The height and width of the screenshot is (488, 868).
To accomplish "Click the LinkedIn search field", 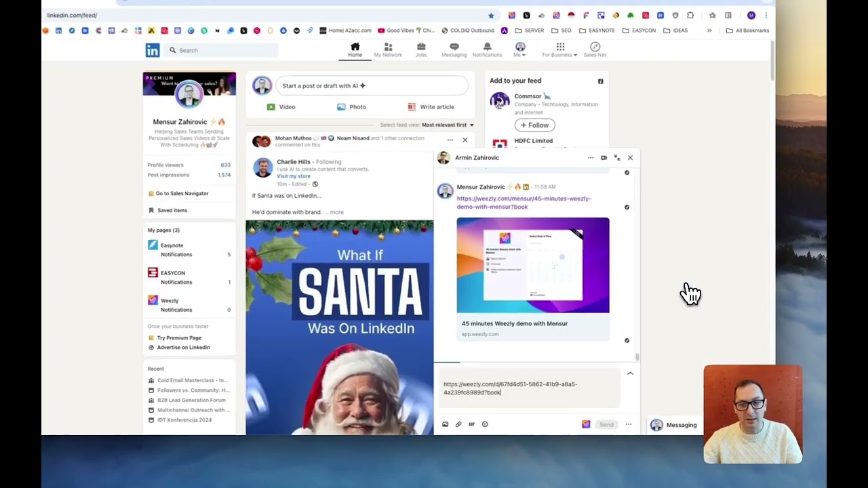I will 222,50.
